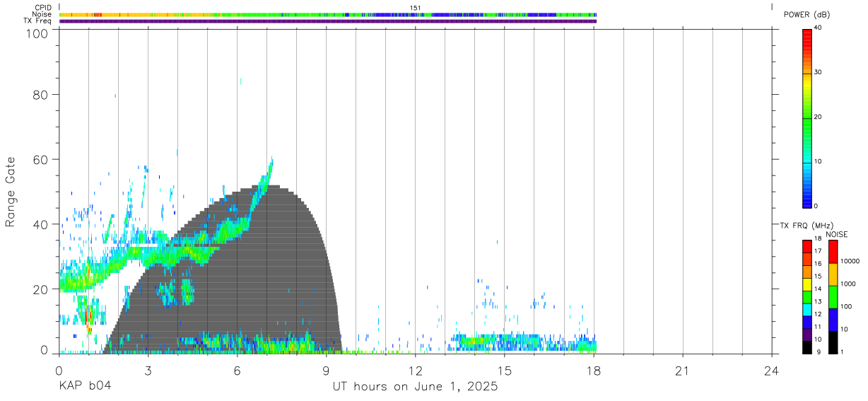Select the 9 tick on UT hours axis
868x401 pixels.
326,371
